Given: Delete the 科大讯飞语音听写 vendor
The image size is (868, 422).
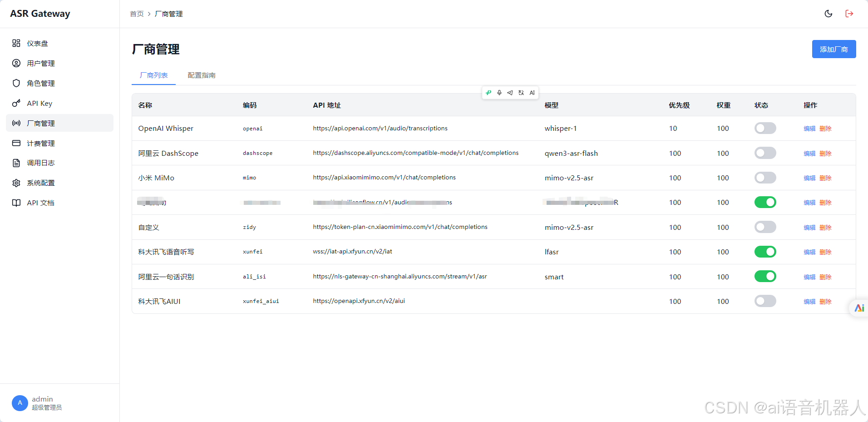Looking at the screenshot, I should pos(825,252).
